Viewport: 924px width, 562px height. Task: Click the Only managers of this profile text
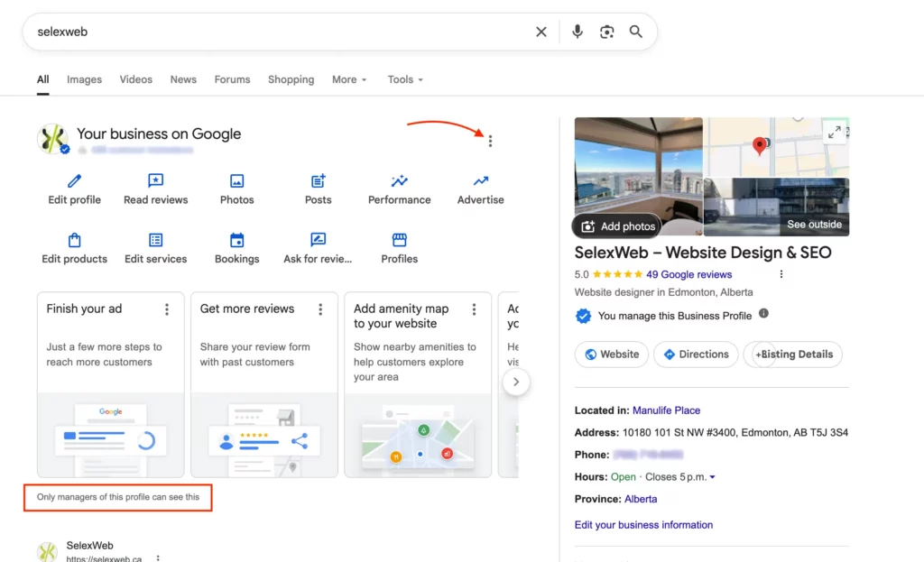[x=118, y=497]
